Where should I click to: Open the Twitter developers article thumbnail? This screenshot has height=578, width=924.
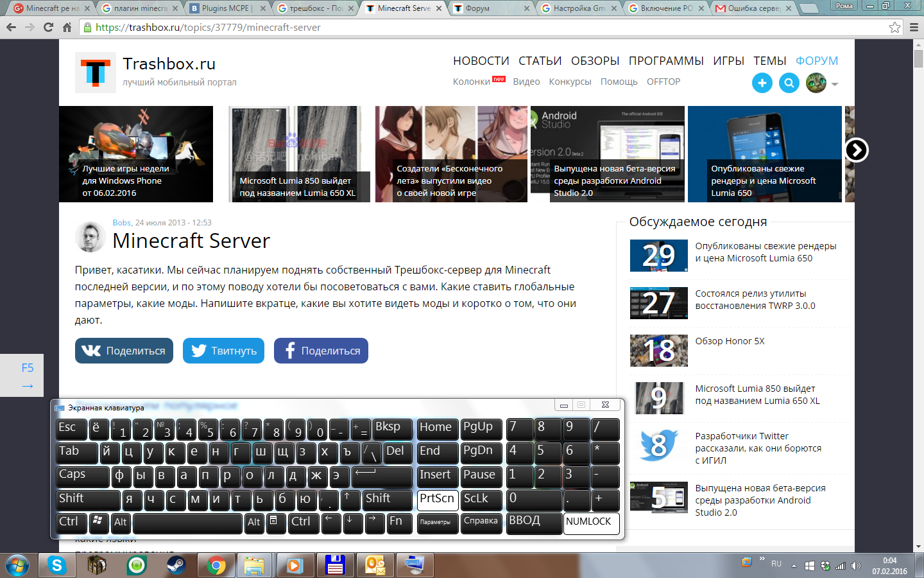coord(659,446)
